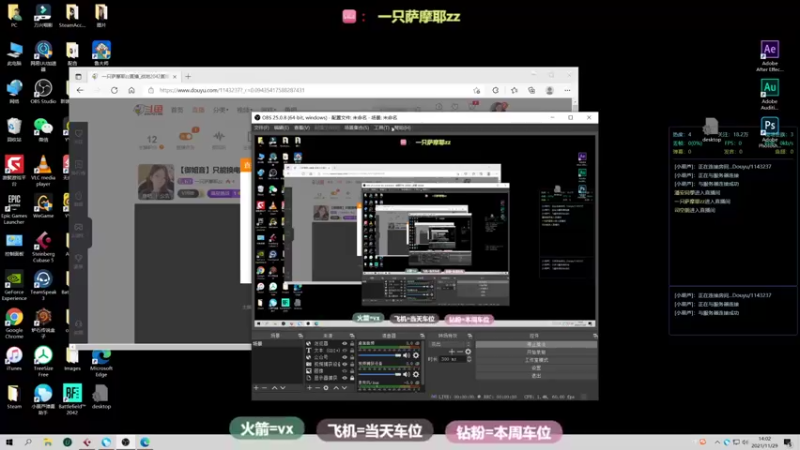Open browser Settings and more ellipsis menu
Screen dimensions: 800x450
(567, 90)
